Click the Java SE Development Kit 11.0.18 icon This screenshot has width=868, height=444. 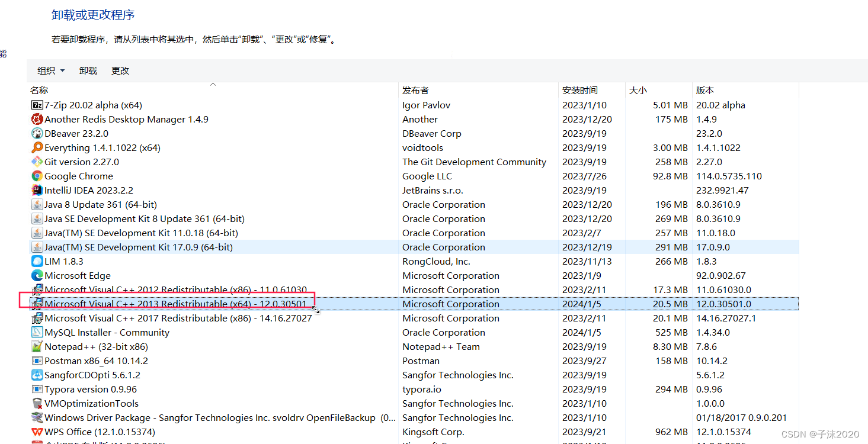point(37,233)
